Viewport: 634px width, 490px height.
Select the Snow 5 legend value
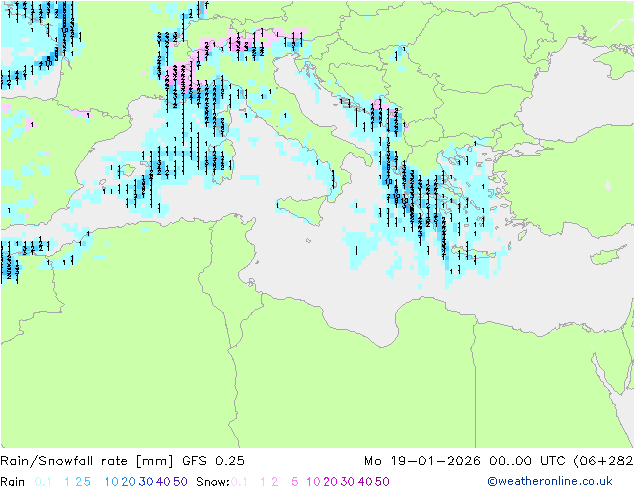coord(294,482)
